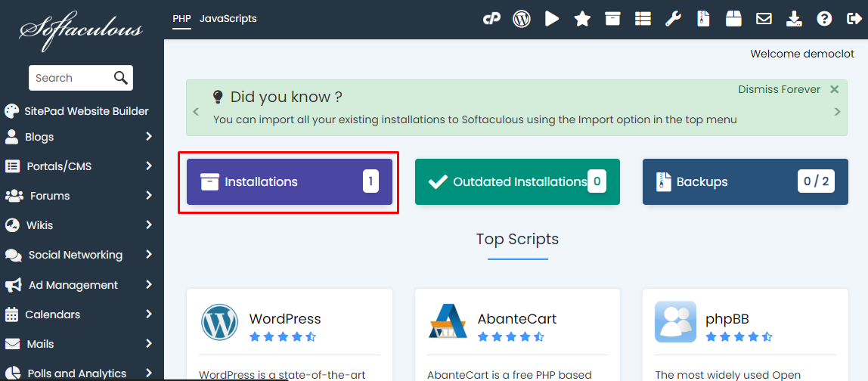Expand the Forums category chevron
Image resolution: width=868 pixels, height=381 pixels.
pyautogui.click(x=148, y=195)
